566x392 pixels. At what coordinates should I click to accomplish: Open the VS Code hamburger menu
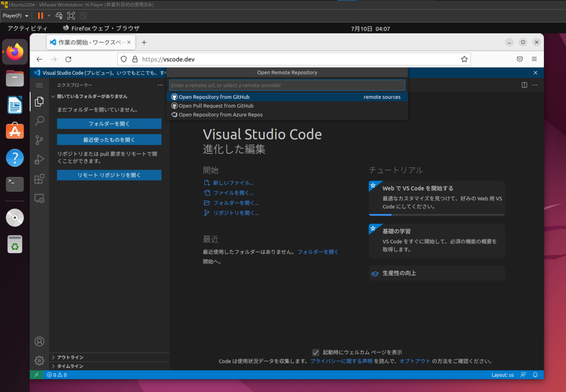[x=40, y=85]
